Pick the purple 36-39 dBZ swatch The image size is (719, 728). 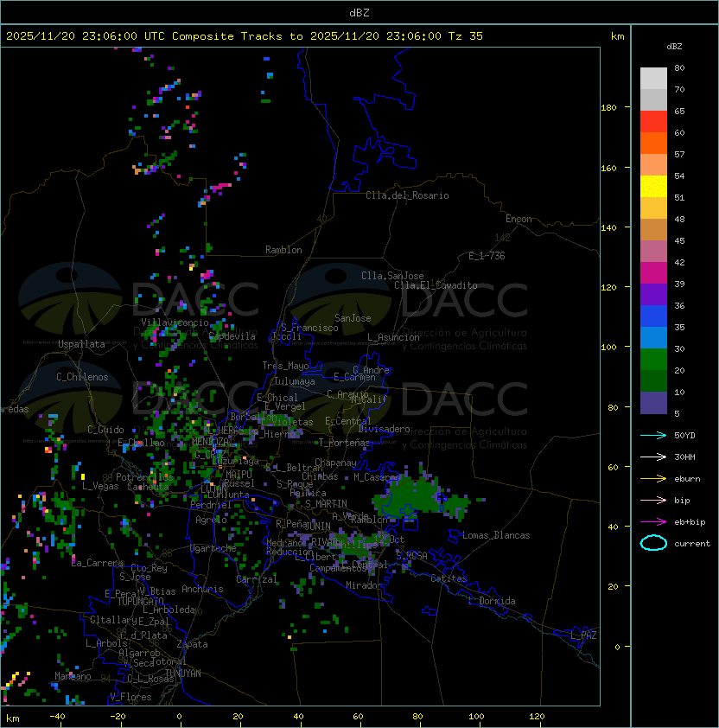(653, 294)
